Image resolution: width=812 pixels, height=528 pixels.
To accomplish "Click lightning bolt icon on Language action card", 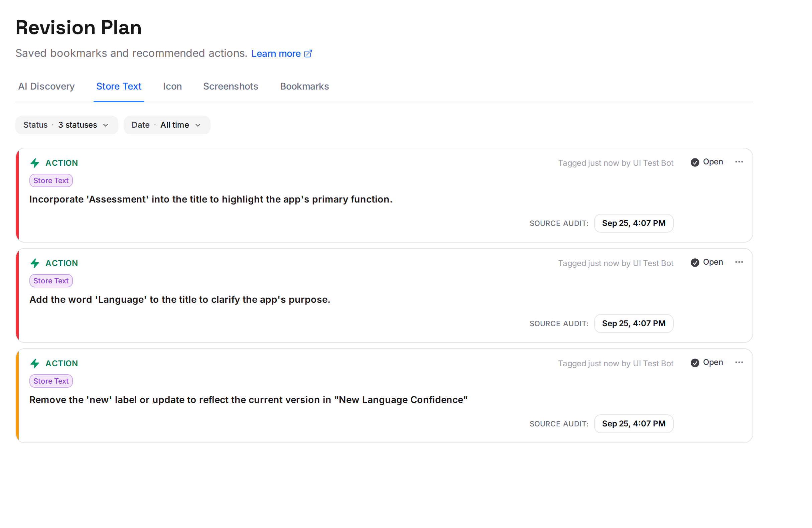I will (35, 263).
